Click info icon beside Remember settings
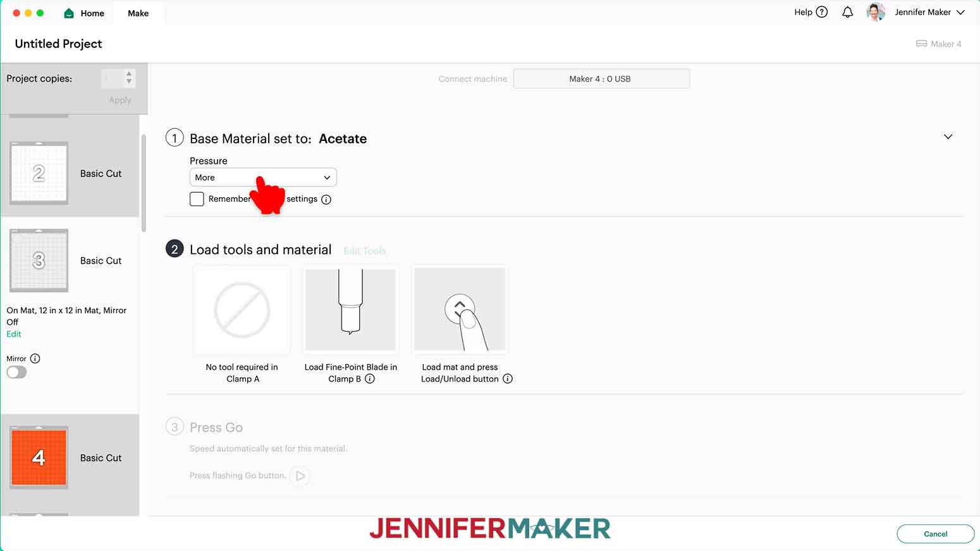The width and height of the screenshot is (980, 551). coord(326,200)
